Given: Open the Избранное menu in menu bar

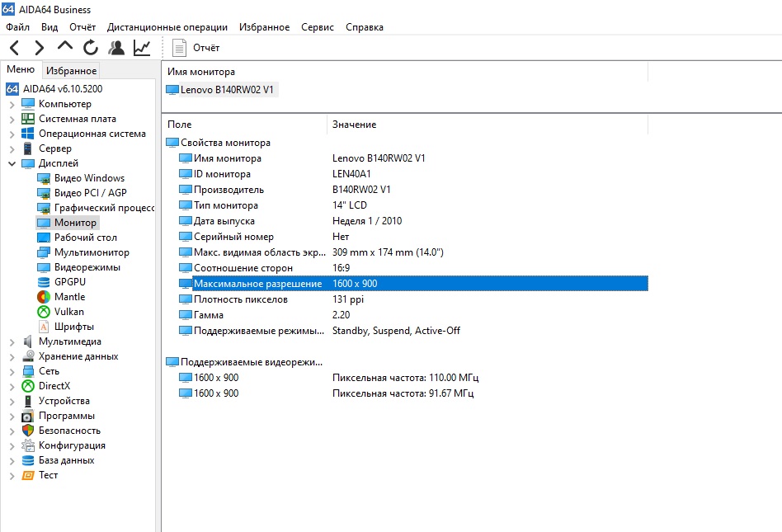Looking at the screenshot, I should click(264, 27).
